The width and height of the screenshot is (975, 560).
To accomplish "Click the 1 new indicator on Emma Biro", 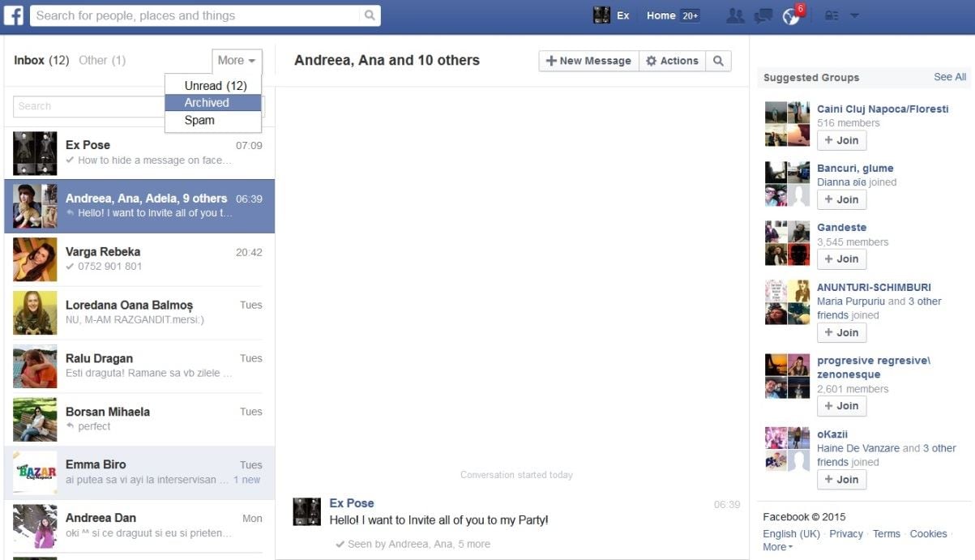I will coord(247,480).
